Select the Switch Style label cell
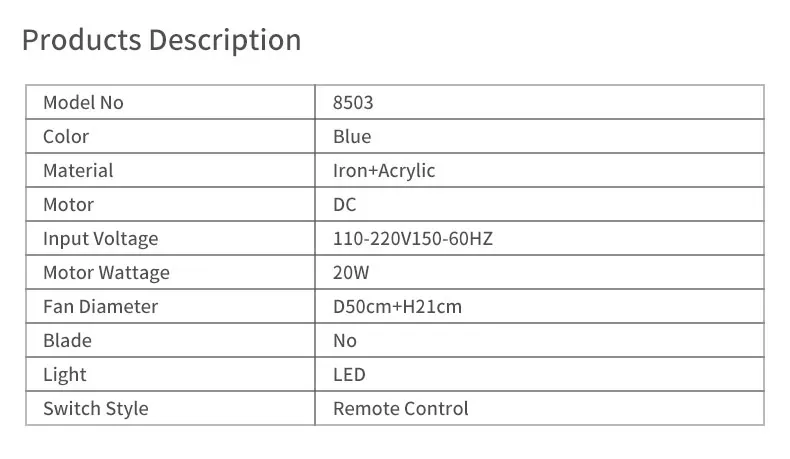790x459 pixels. pyautogui.click(x=95, y=409)
